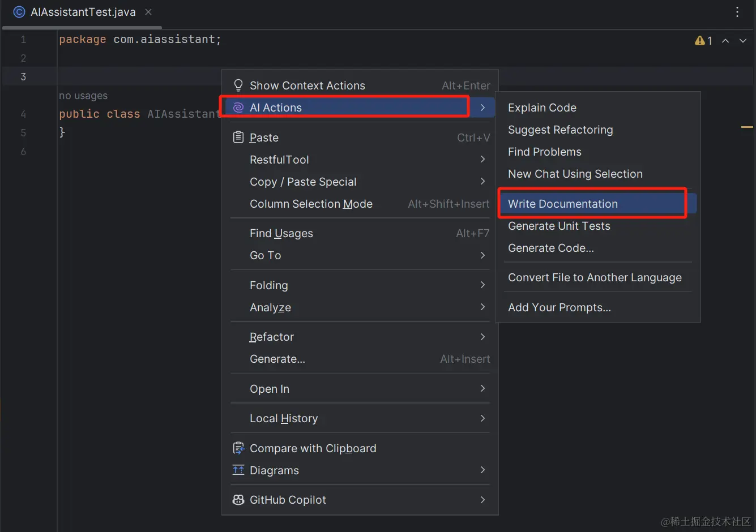Click the Diagrams icon
756x532 pixels.
(238, 470)
